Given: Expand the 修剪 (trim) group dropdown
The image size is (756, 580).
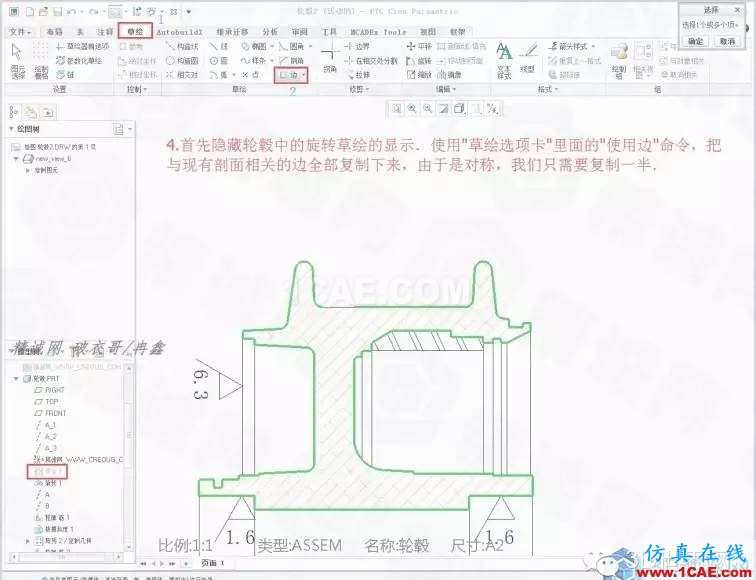Looking at the screenshot, I should (359, 89).
